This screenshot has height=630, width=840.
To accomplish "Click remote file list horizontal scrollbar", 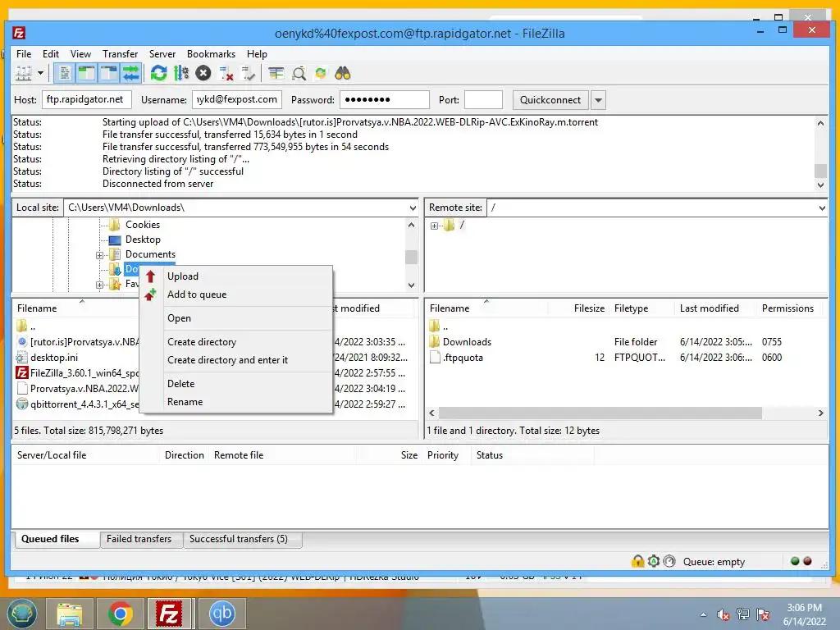I will [x=600, y=413].
